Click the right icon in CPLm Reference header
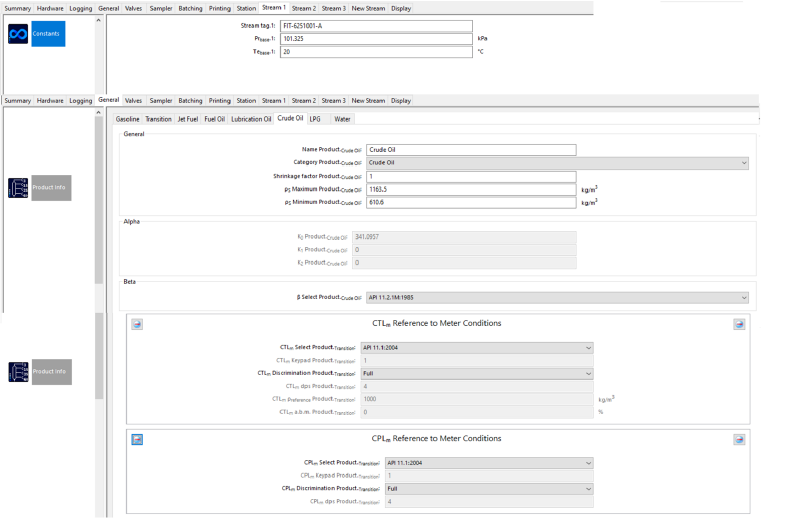This screenshot has width=787, height=524. coord(739,440)
